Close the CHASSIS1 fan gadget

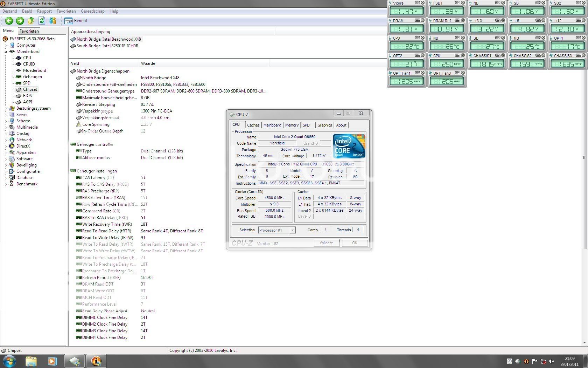[503, 55]
